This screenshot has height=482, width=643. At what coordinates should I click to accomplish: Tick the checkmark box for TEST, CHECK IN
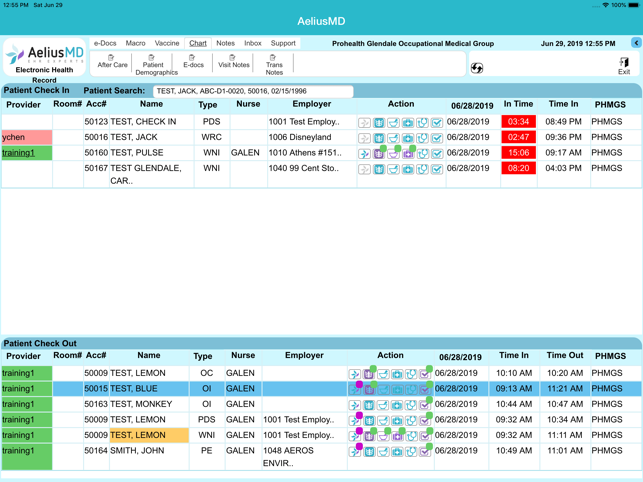(437, 123)
